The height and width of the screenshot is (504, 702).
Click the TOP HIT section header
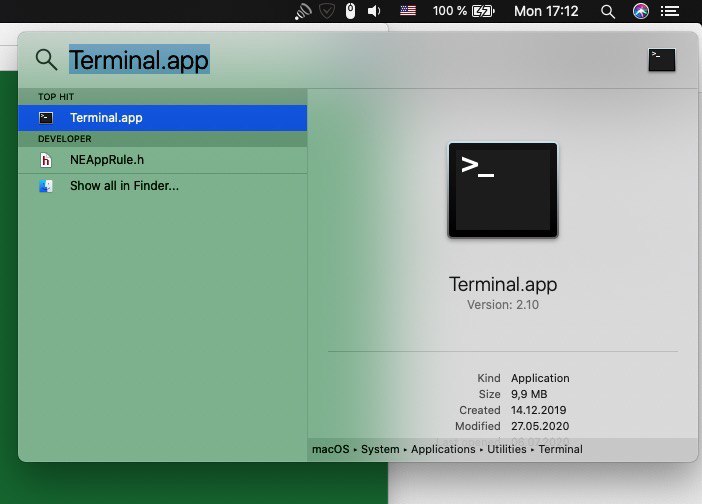pyautogui.click(x=56, y=97)
